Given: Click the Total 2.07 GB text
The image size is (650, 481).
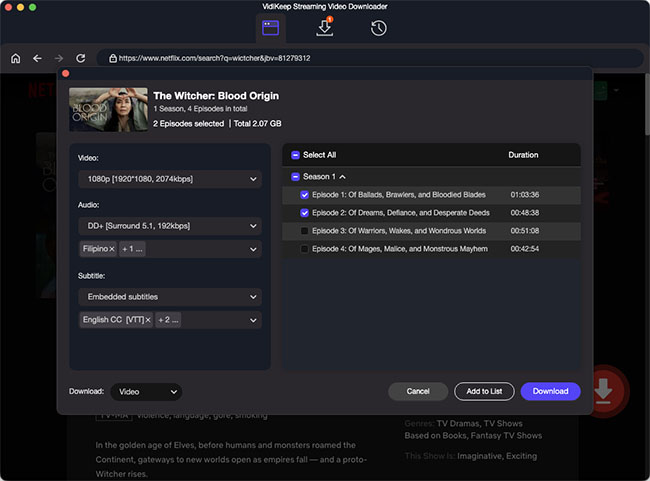Looking at the screenshot, I should [x=257, y=124].
